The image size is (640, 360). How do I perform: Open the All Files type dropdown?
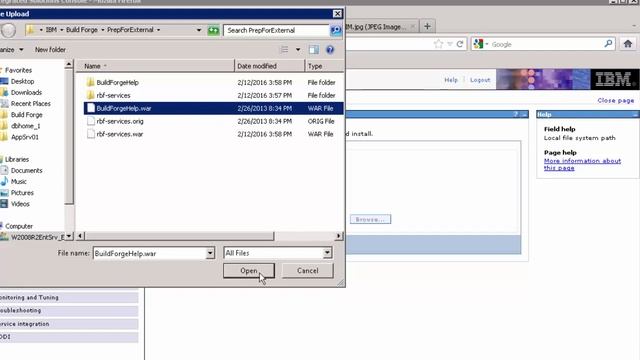point(327,253)
